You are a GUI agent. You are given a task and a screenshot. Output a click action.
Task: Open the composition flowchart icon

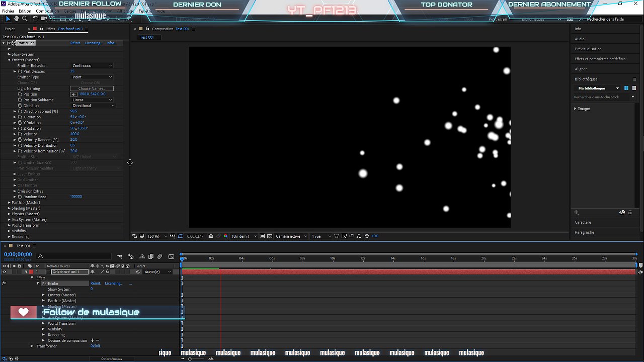coord(359,236)
